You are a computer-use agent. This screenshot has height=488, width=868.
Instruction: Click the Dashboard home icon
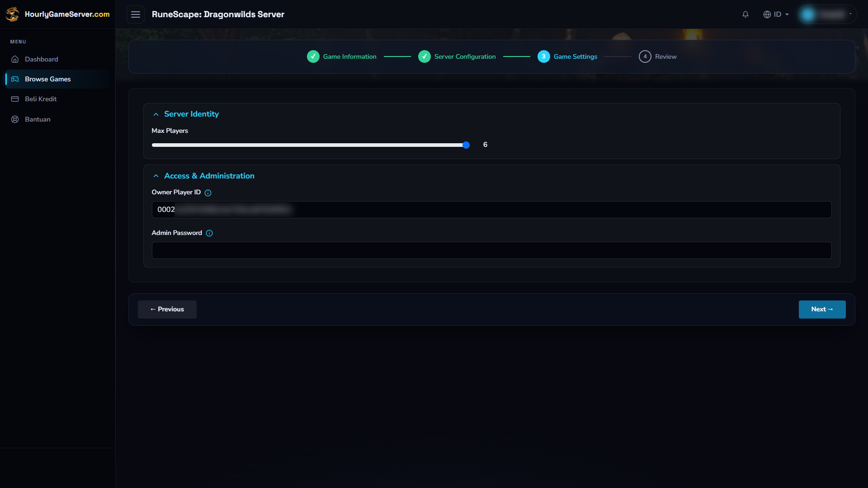click(x=15, y=59)
